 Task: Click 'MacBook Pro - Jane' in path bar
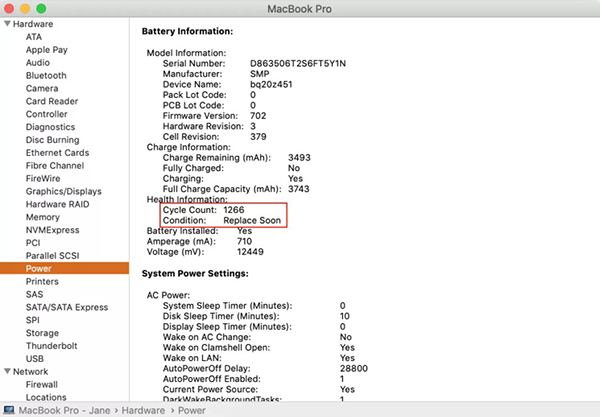tap(64, 410)
